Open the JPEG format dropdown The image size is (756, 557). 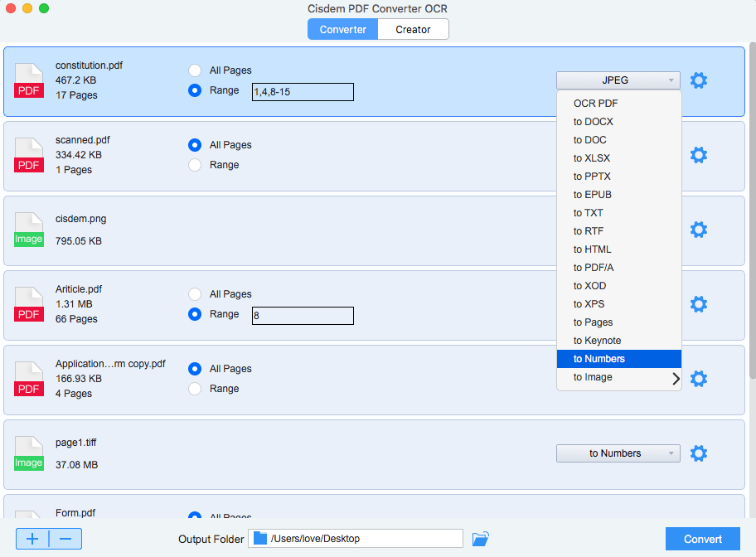(x=618, y=80)
